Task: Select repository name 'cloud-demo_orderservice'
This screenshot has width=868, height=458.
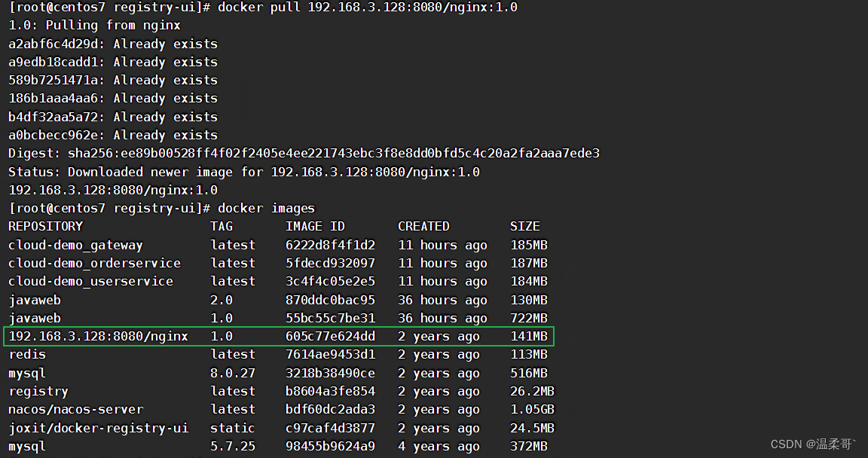Action: click(x=95, y=264)
